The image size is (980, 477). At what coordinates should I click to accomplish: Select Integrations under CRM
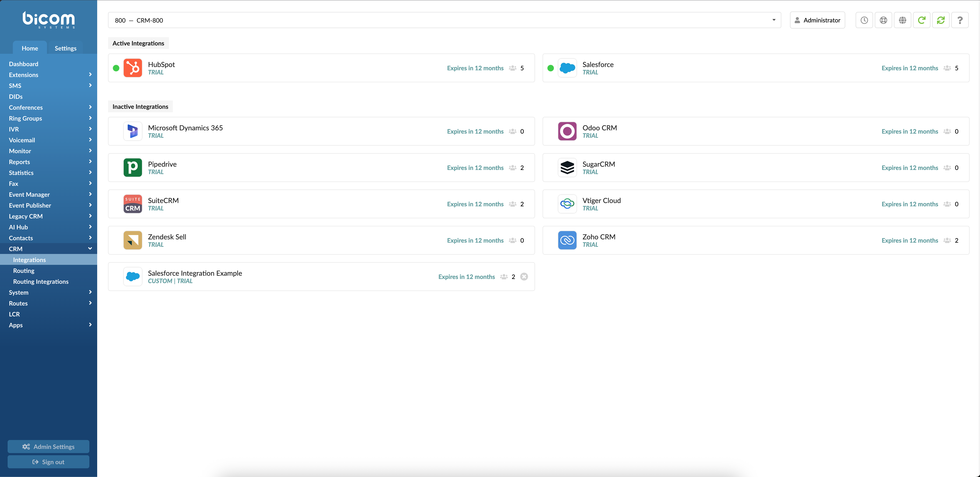pyautogui.click(x=49, y=260)
